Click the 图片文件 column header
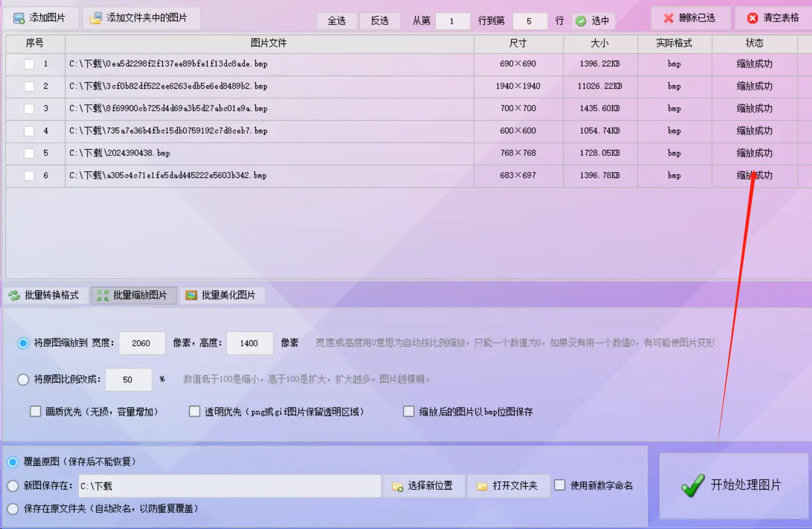Image resolution: width=812 pixels, height=529 pixels. coord(269,43)
